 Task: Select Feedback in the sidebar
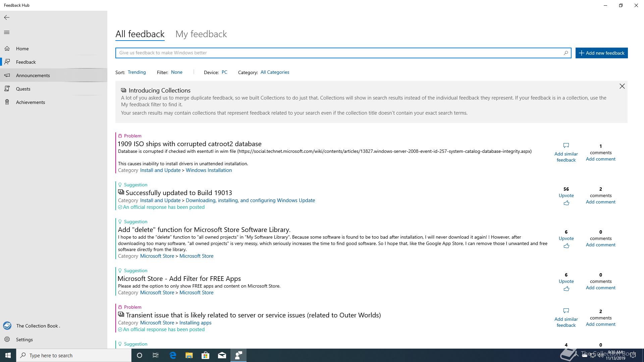point(54,62)
